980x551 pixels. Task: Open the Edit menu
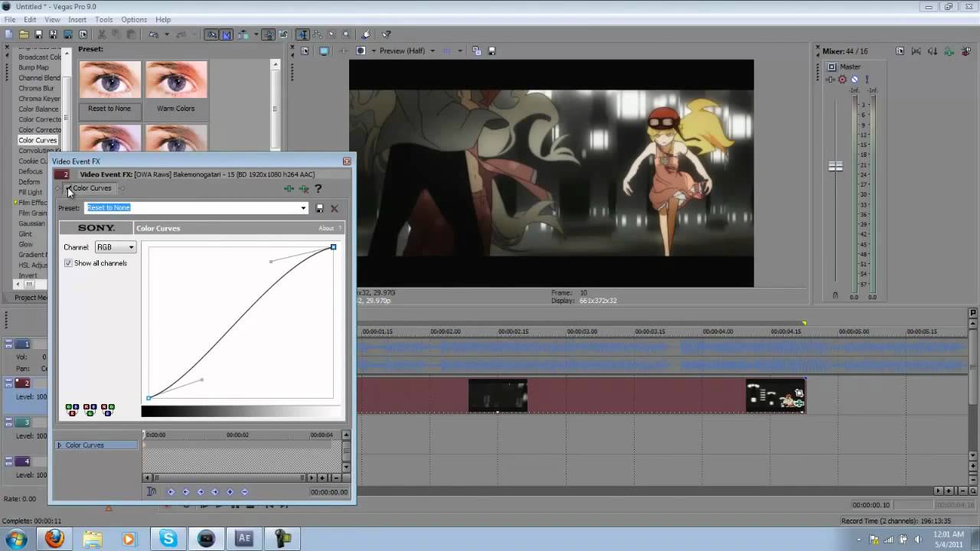[30, 19]
